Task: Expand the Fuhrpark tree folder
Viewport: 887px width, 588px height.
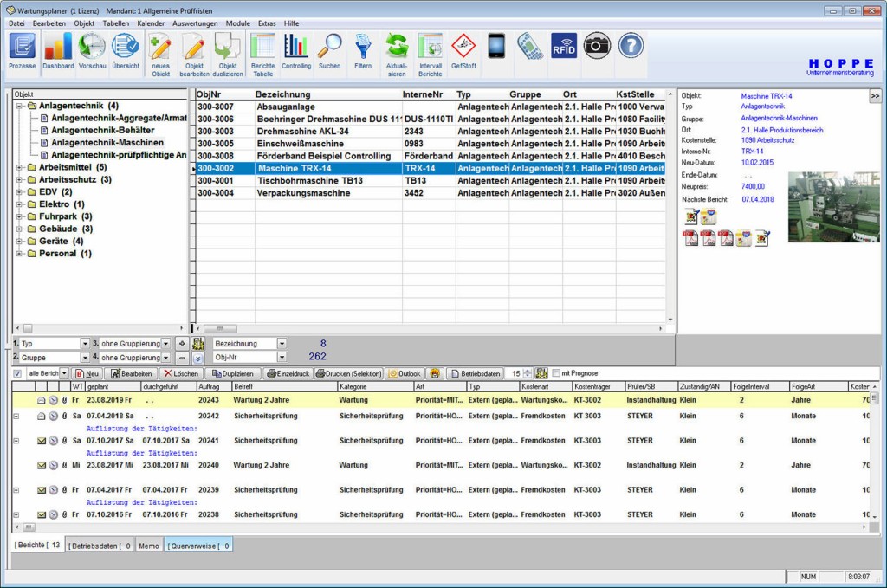Action: 19,216
